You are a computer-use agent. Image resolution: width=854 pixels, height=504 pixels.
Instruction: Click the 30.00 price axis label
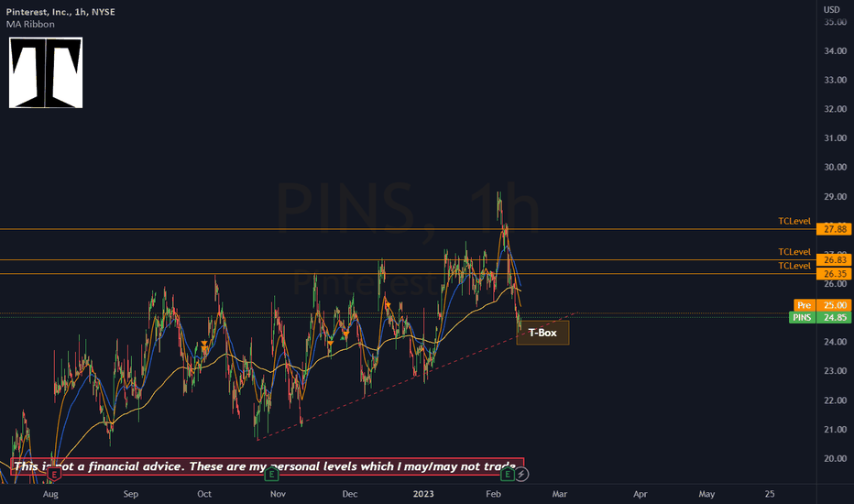click(x=835, y=168)
